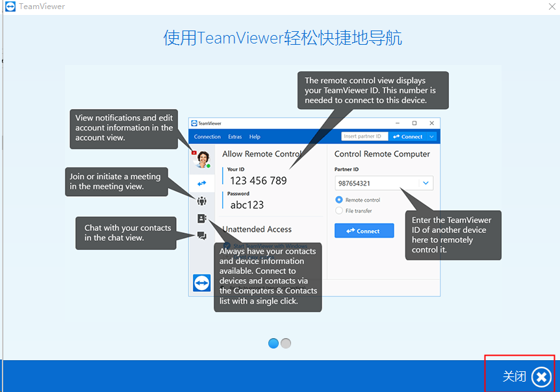Click the TeamViewer logo at the sidebar bottom
560x392 pixels.
(202, 283)
